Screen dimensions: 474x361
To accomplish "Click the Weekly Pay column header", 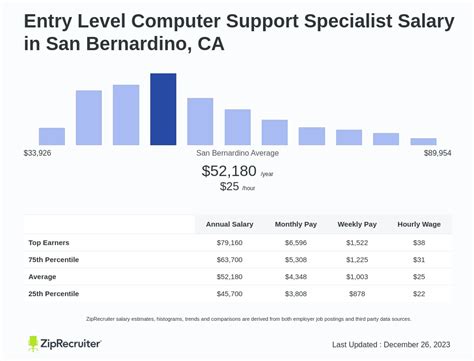I will click(357, 224).
